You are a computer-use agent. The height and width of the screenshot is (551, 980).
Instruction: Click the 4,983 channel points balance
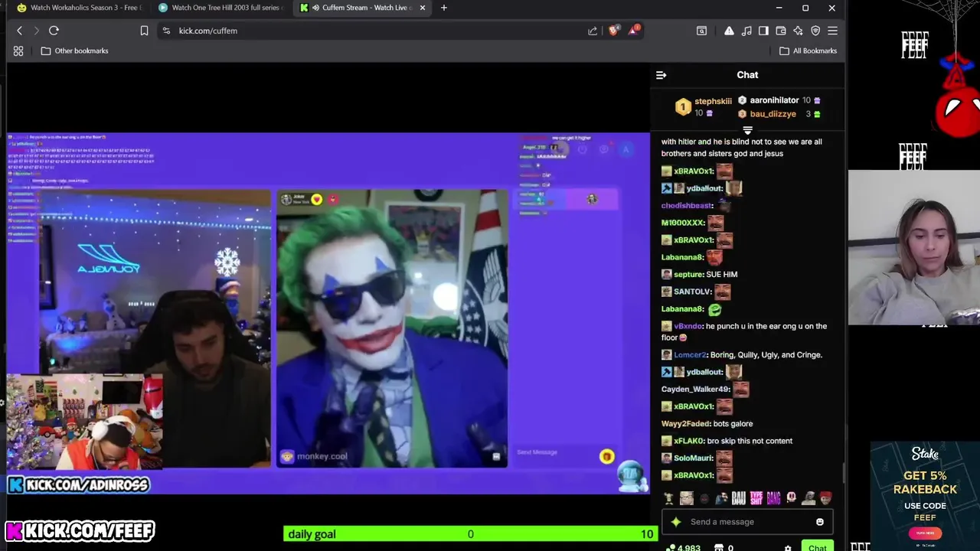(x=683, y=548)
